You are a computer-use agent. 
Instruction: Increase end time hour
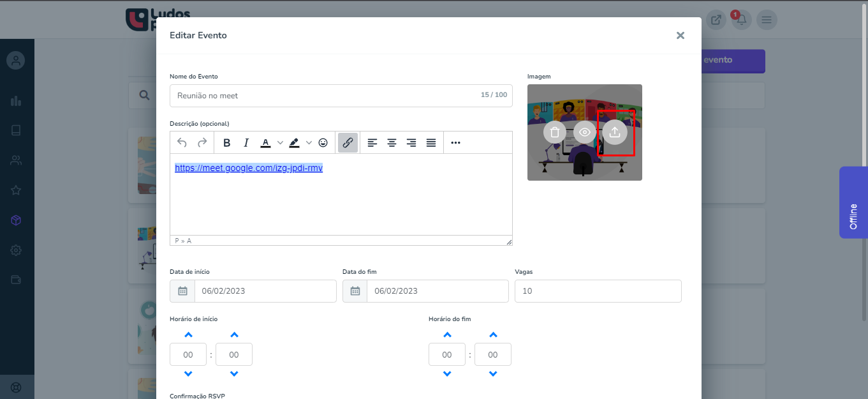coord(447,335)
